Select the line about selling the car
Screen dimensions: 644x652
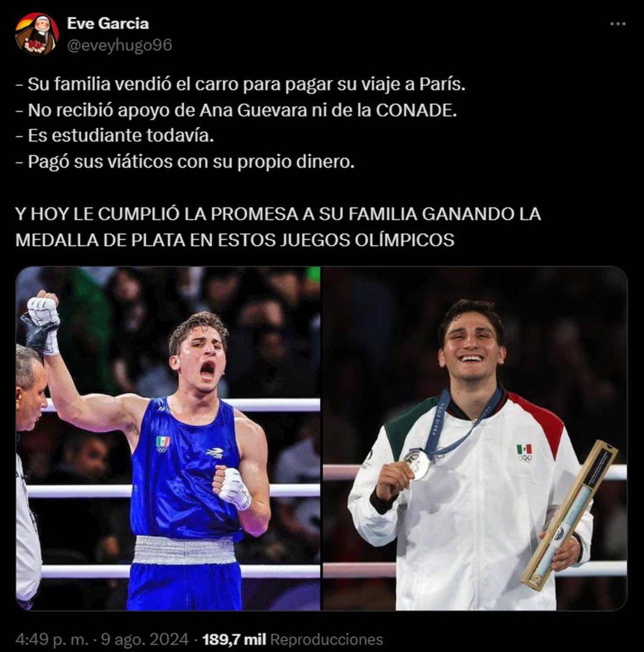(x=240, y=85)
